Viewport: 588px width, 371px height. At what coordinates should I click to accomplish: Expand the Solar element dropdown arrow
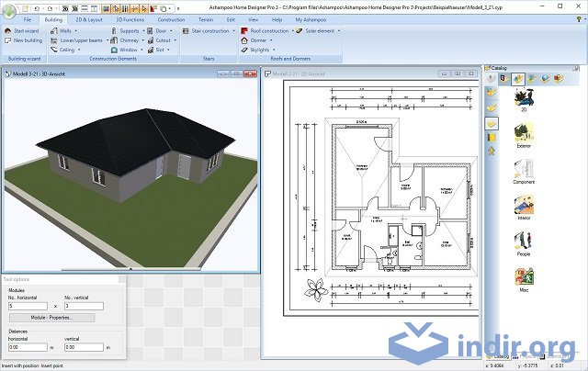[x=339, y=30]
